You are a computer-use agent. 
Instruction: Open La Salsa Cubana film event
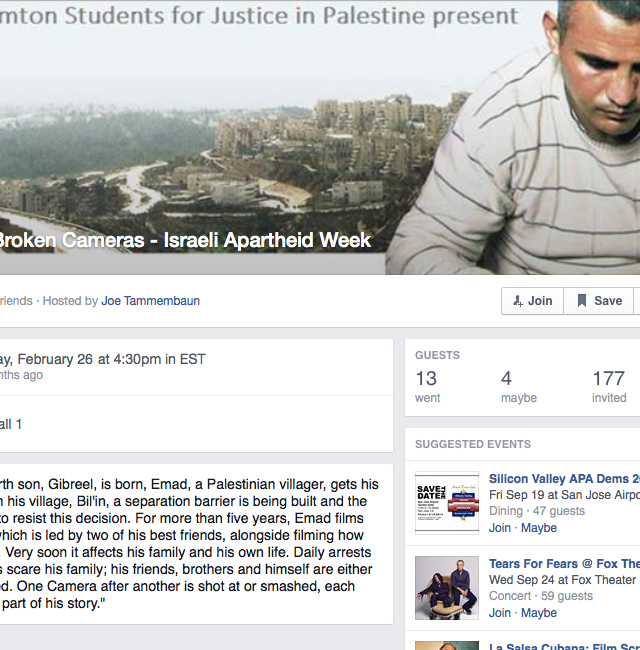564,646
